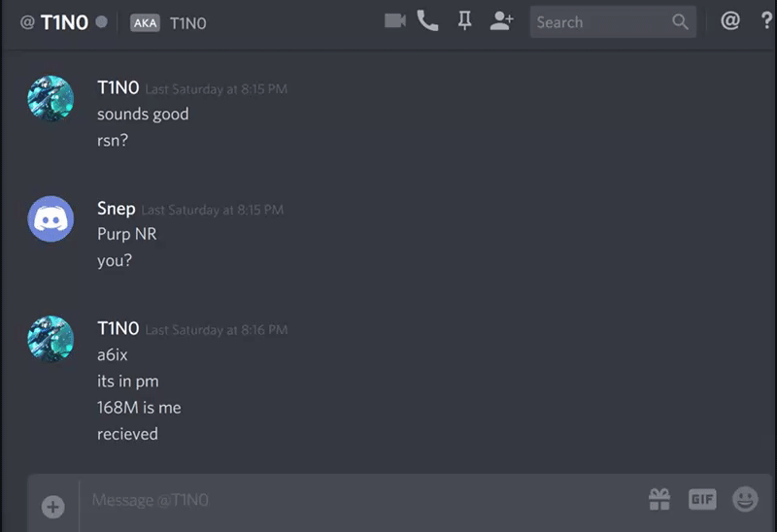Viewport: 777px width, 532px height.
Task: Click the offline status dot beside T1N0
Action: tap(102, 21)
